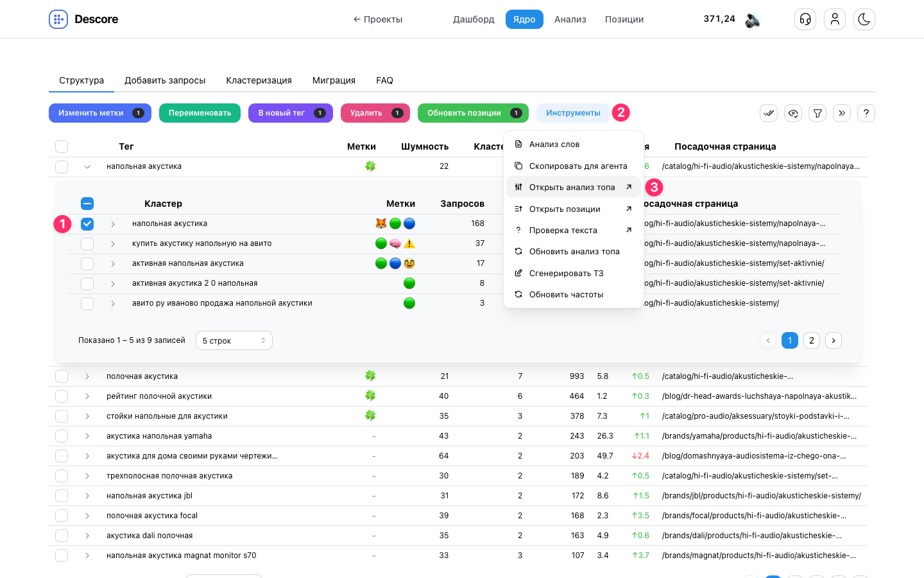This screenshot has width=924, height=578.
Task: Collapse the напольная акустика tag row
Action: point(87,167)
